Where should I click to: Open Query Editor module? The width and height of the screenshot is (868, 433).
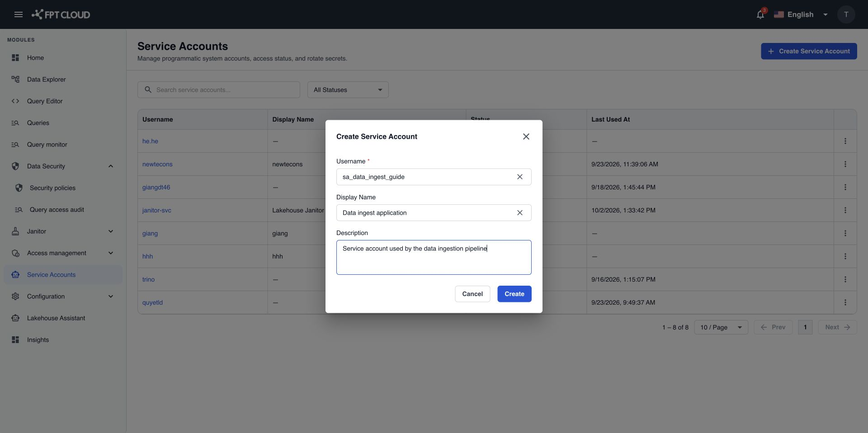pos(63,101)
